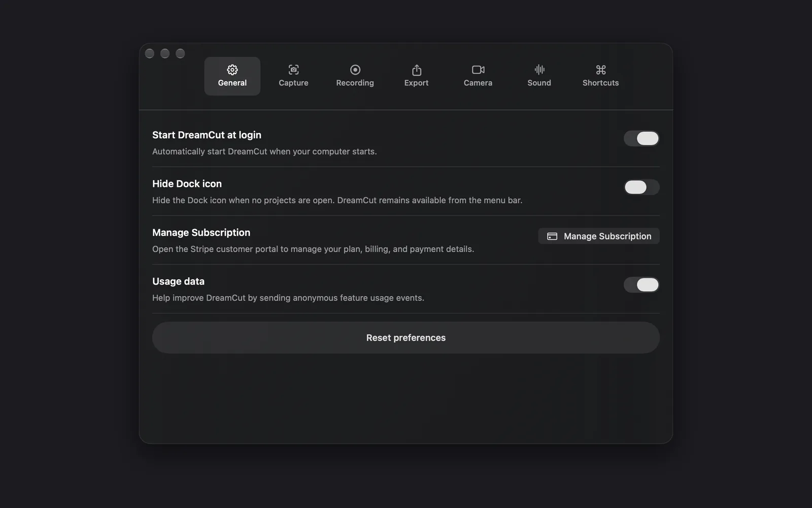Click the 'Start DreamCut at login' heading

point(207,135)
